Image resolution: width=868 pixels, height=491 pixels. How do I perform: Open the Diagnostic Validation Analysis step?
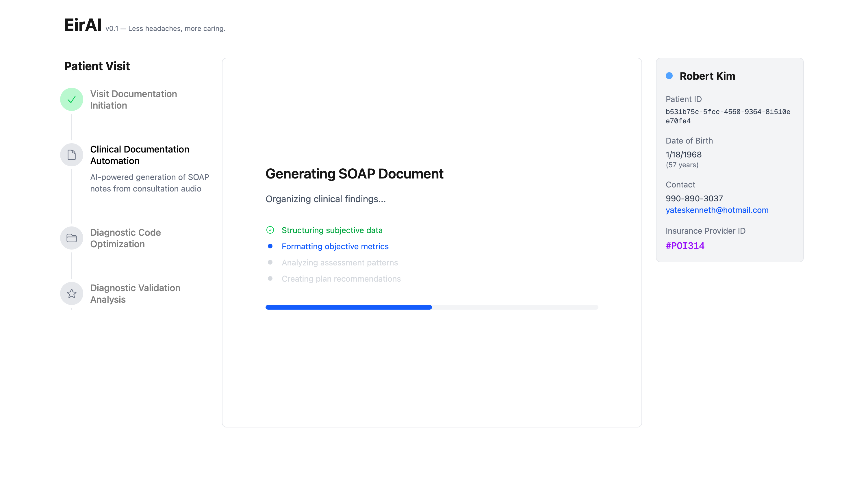(135, 293)
